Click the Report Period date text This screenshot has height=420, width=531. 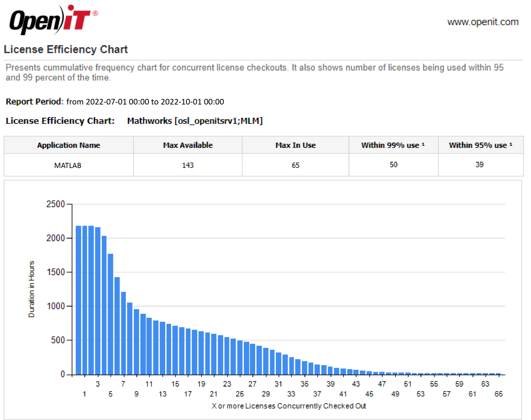click(145, 102)
